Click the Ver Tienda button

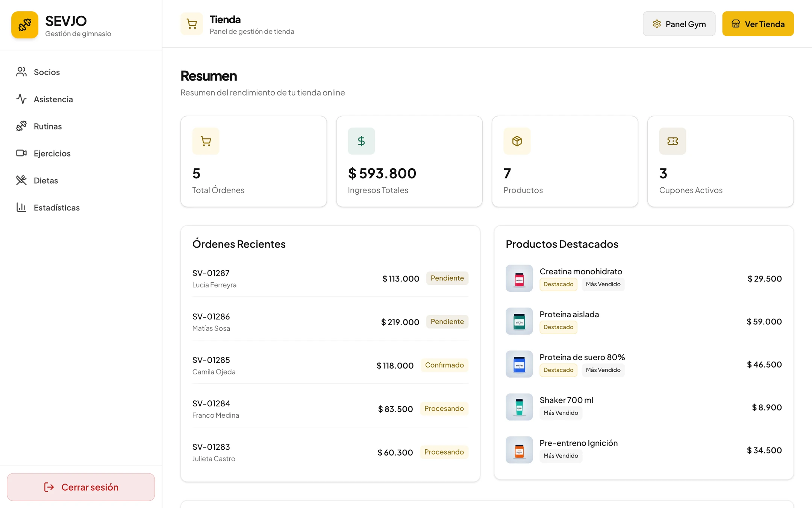click(x=758, y=24)
